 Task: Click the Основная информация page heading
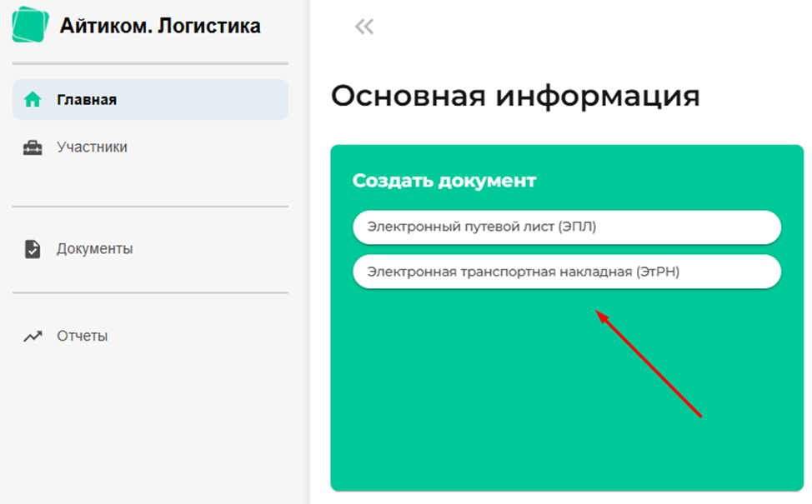click(x=514, y=97)
